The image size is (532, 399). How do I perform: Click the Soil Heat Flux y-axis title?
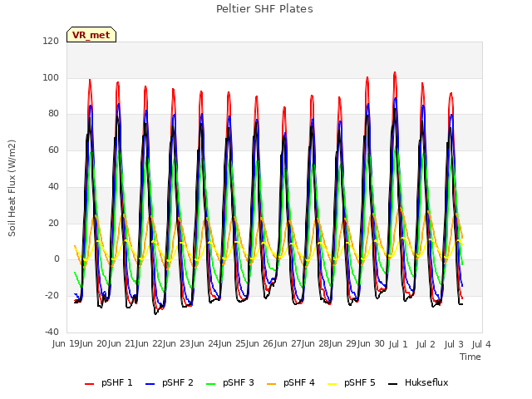point(12,188)
